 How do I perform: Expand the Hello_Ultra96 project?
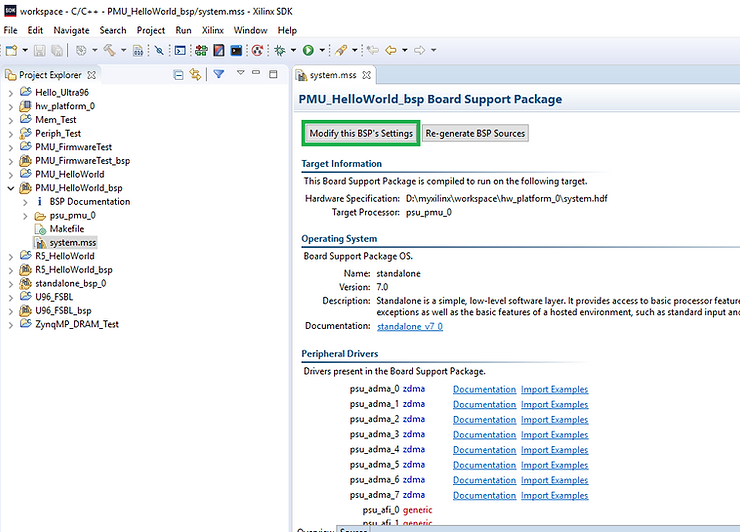[11, 92]
